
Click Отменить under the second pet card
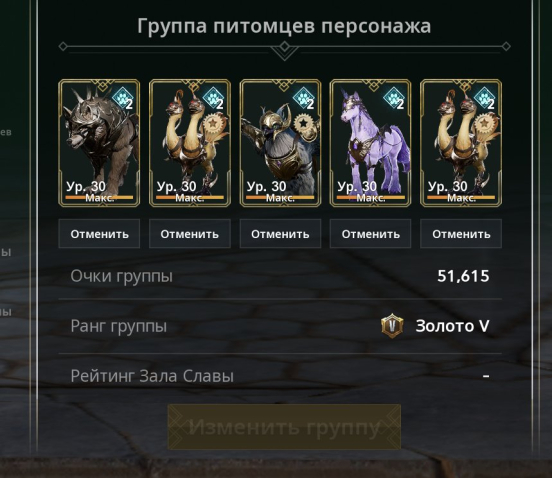190,234
